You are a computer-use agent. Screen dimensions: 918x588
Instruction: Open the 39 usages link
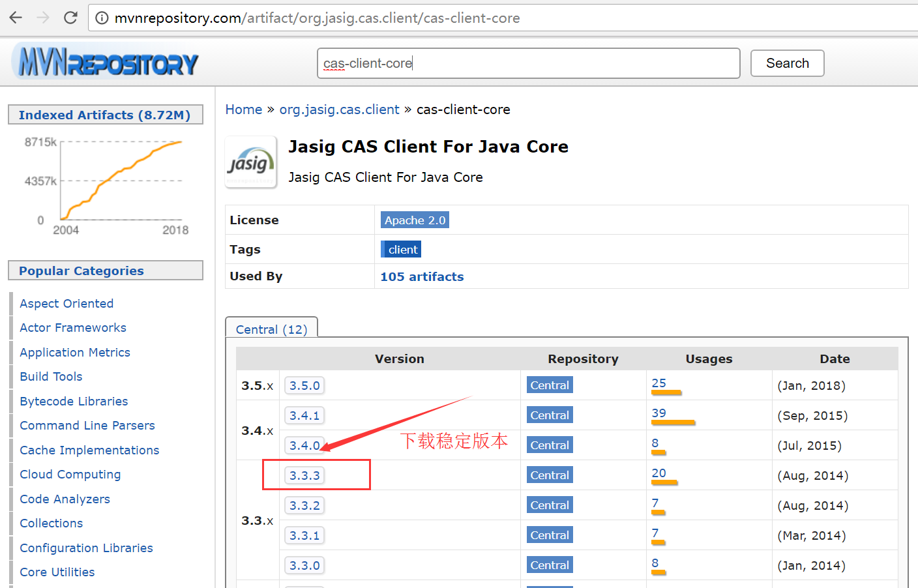659,413
